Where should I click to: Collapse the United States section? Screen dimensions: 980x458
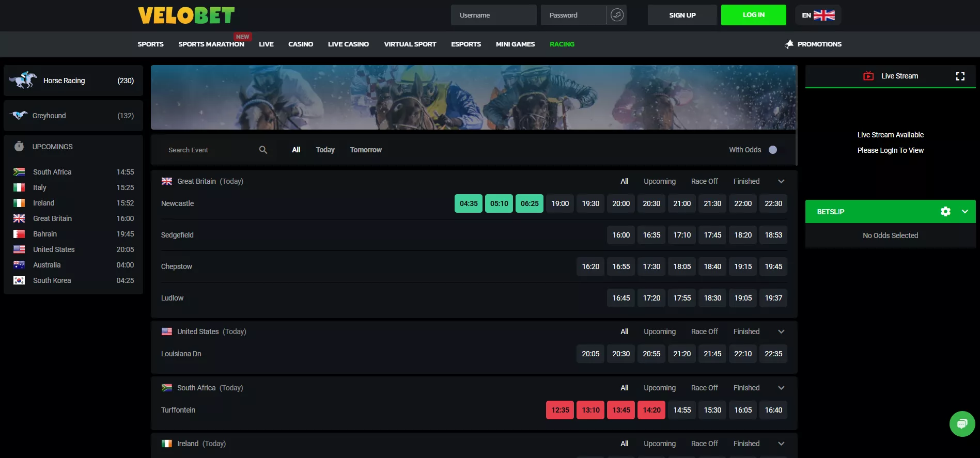781,331
